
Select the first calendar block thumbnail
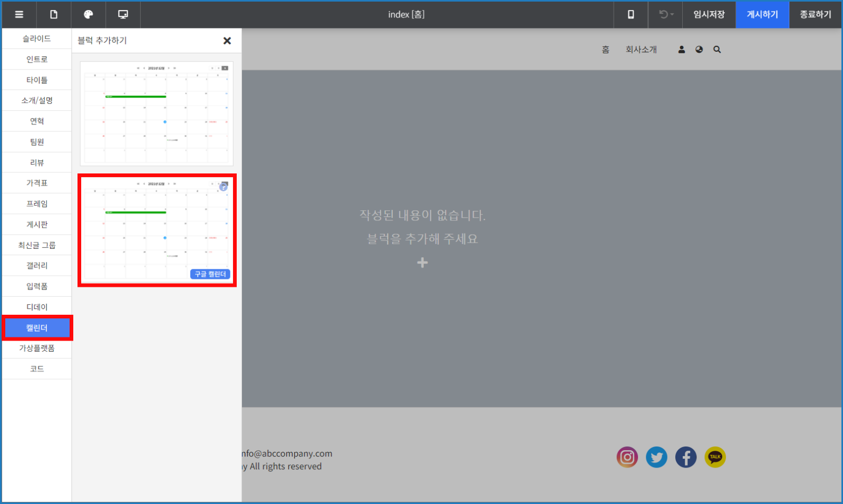point(157,113)
